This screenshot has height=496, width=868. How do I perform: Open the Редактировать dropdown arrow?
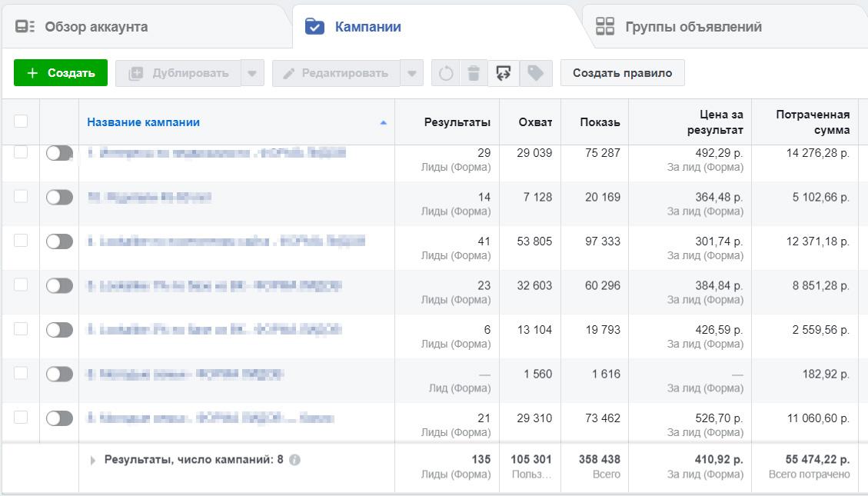coord(413,73)
